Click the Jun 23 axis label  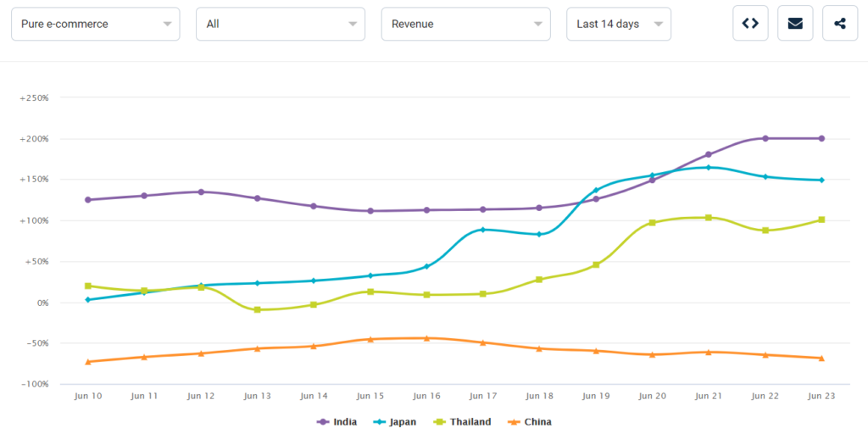pyautogui.click(x=821, y=396)
